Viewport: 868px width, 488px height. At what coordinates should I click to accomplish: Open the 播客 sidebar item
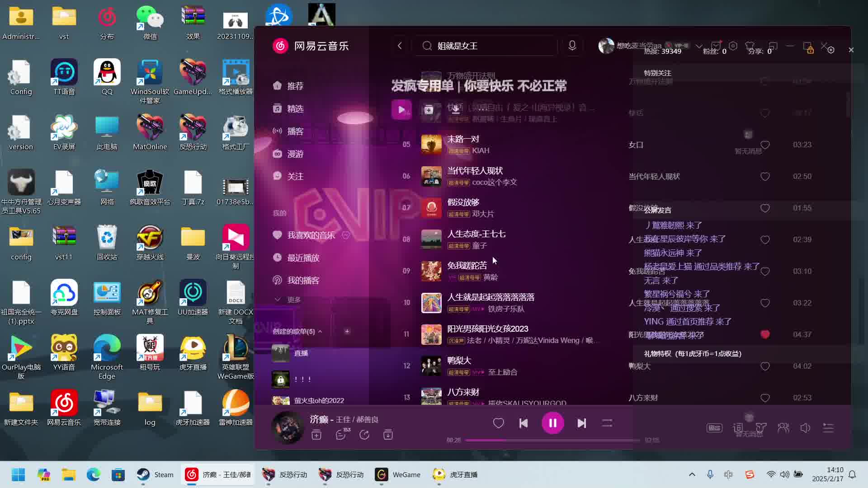pos(295,131)
